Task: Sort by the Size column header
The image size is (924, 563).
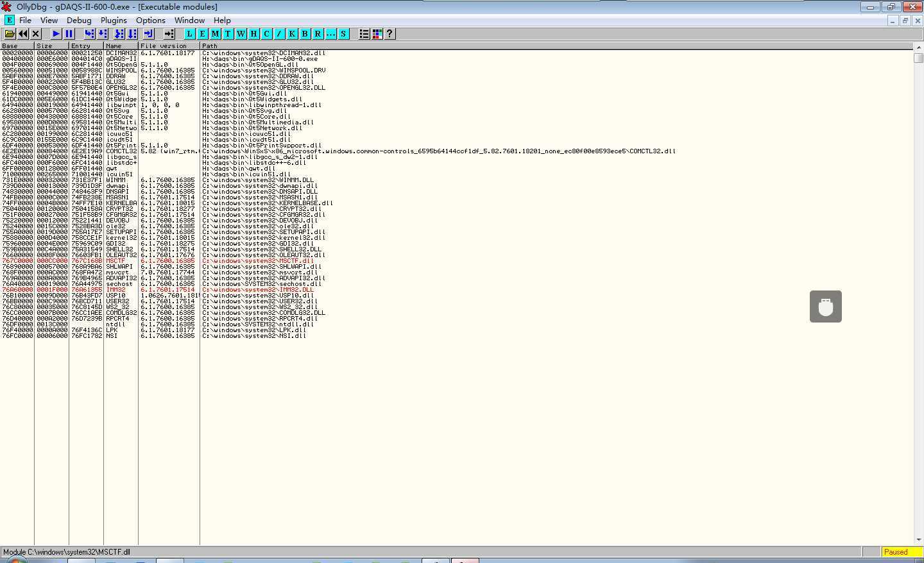Action: click(x=52, y=46)
